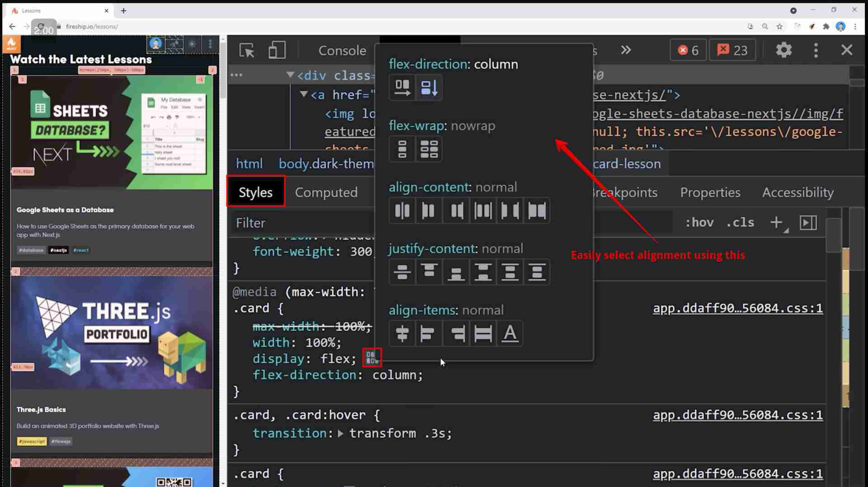Collapse the div class node in DOM tree
The image size is (868, 487).
tap(290, 75)
